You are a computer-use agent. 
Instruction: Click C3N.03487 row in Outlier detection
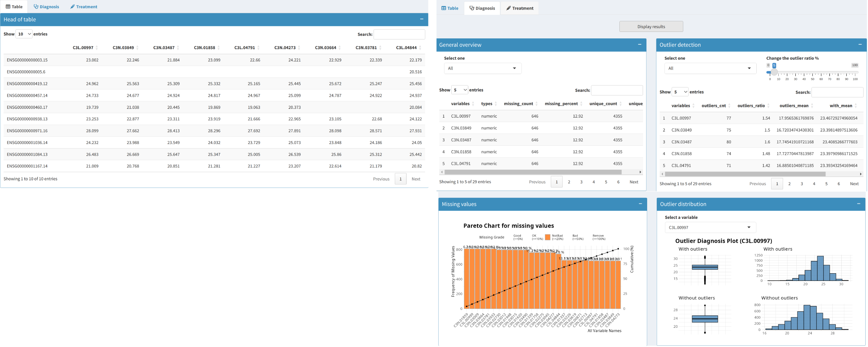[761, 142]
